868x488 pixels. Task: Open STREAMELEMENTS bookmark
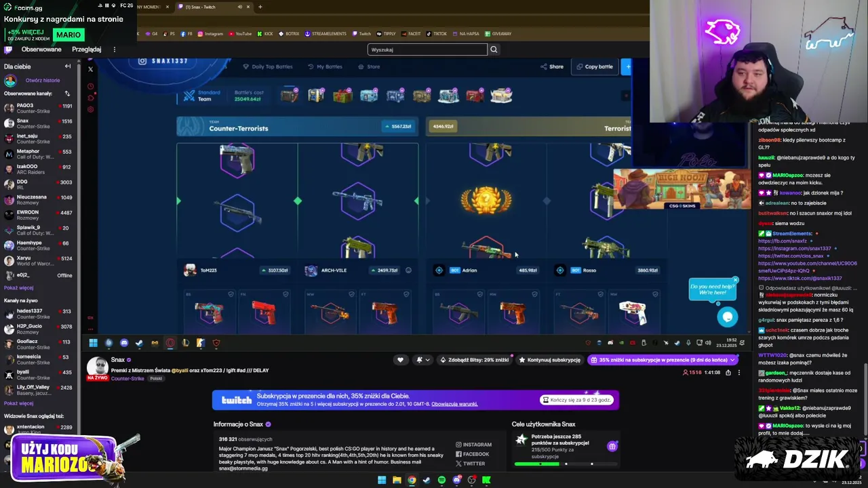tap(325, 33)
